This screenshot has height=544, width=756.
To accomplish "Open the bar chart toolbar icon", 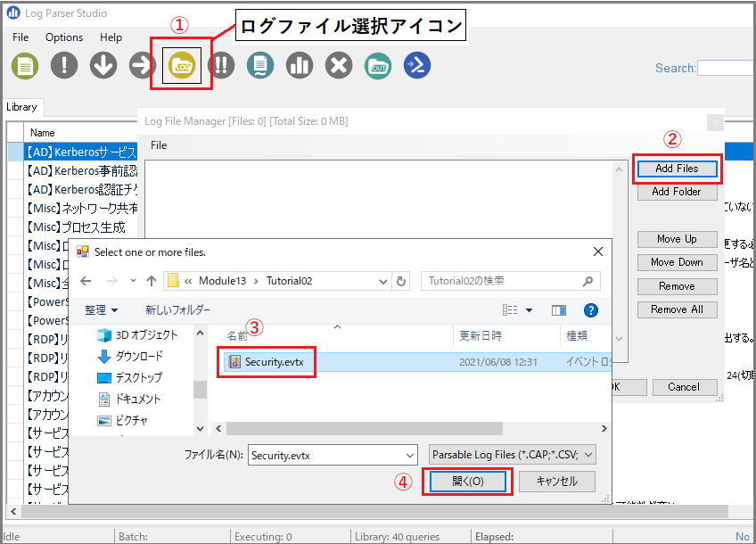I will (300, 66).
